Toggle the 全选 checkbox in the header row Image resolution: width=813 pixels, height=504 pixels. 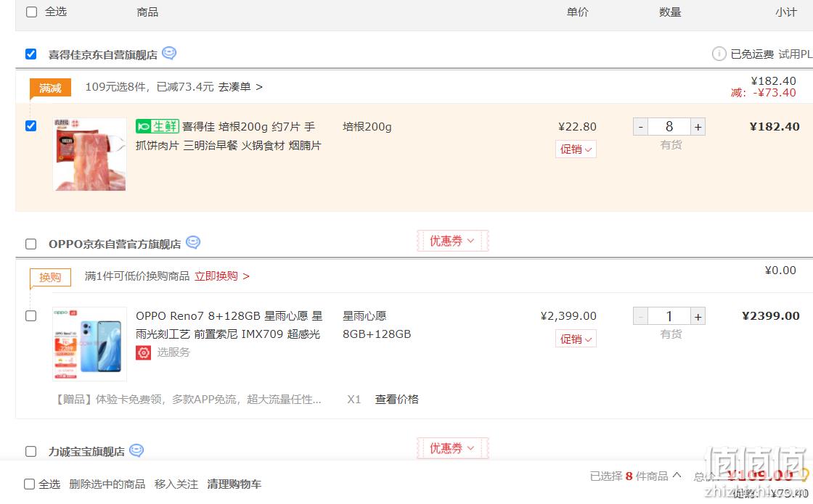coord(32,12)
